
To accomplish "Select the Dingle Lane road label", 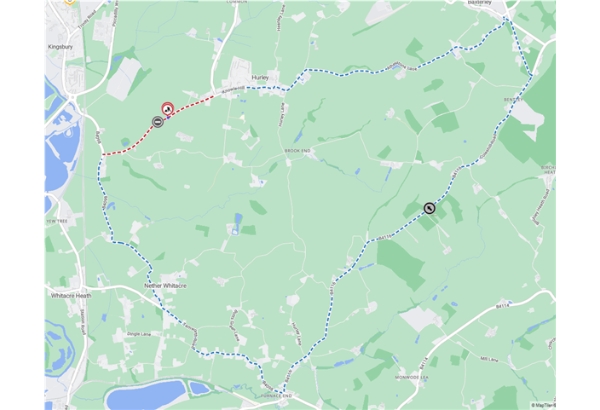I will pos(139,334).
